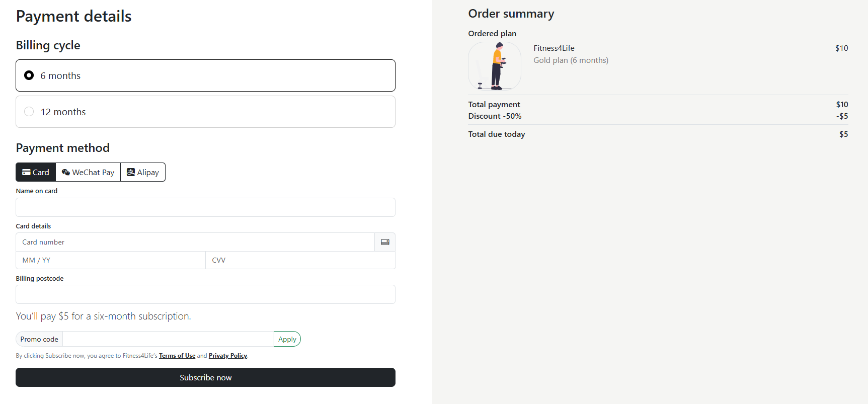Open the Privacy Policy link
This screenshot has height=404, width=868.
click(x=227, y=355)
